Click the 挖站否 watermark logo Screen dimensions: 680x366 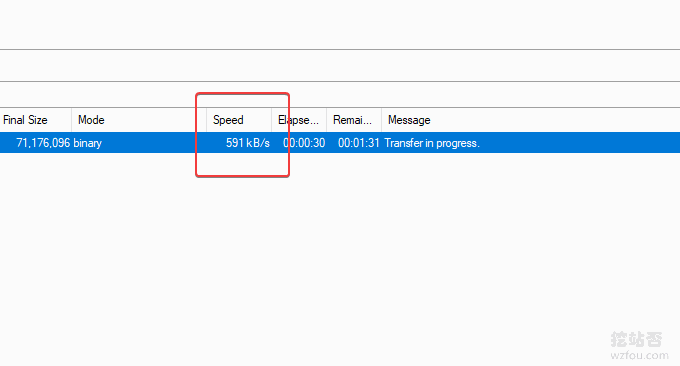637,339
